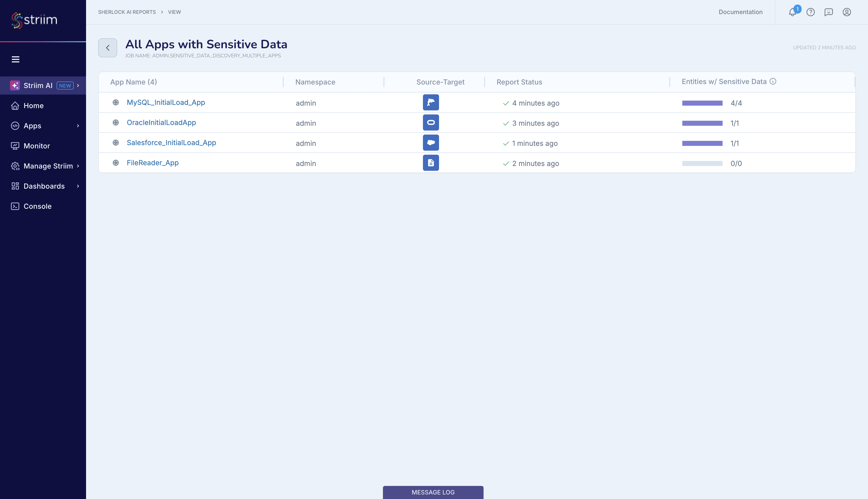Click the Salesforce source icon for Salesforce_InitialLoad_App
The image size is (868, 499).
[430, 143]
